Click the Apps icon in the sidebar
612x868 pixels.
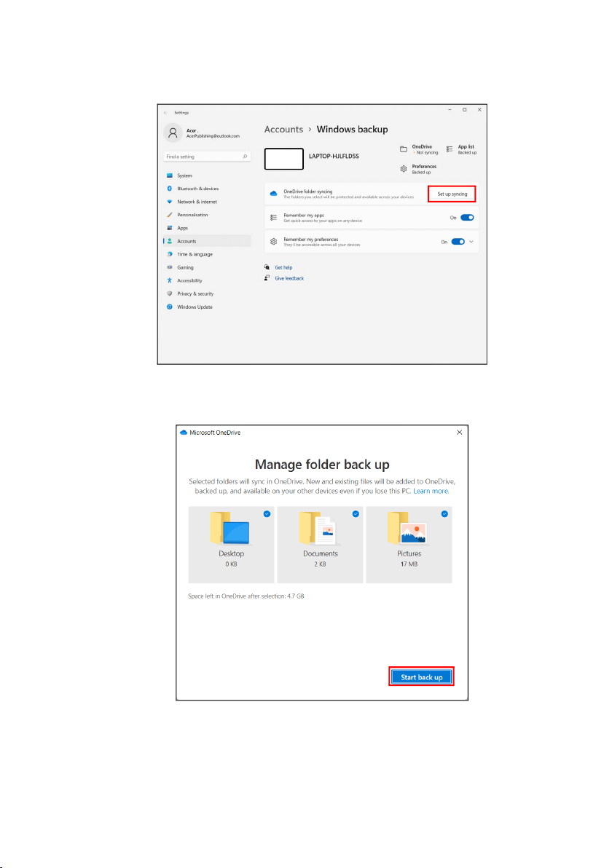coord(170,228)
